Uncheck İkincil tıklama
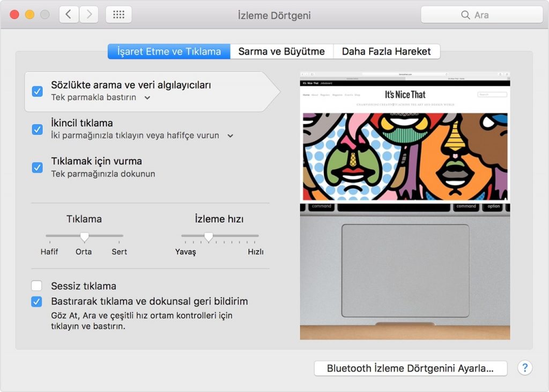549x392 pixels. [36, 129]
